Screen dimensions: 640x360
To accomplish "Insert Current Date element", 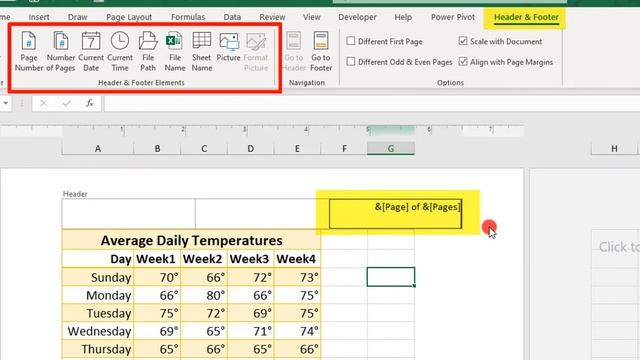I will (x=91, y=52).
